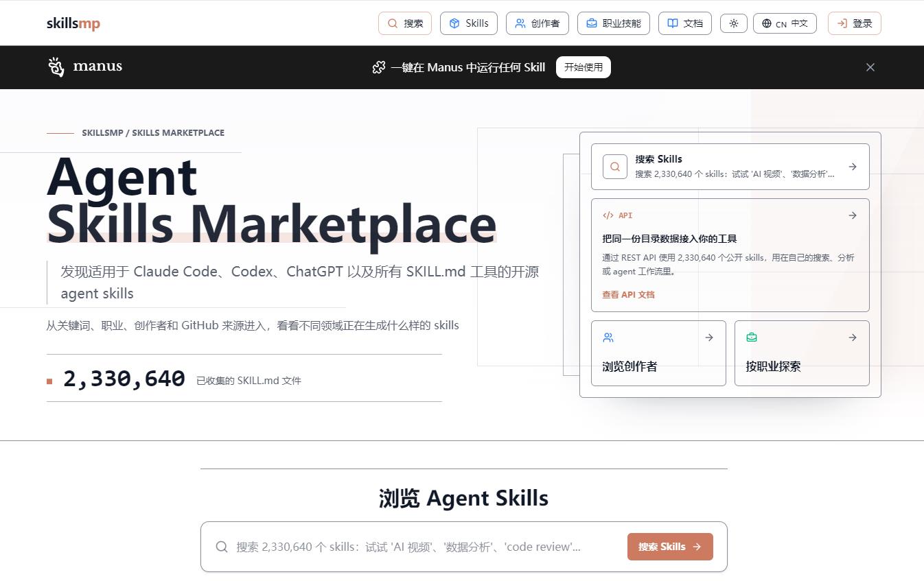
Task: Open the 文档 nav item
Action: [x=685, y=23]
